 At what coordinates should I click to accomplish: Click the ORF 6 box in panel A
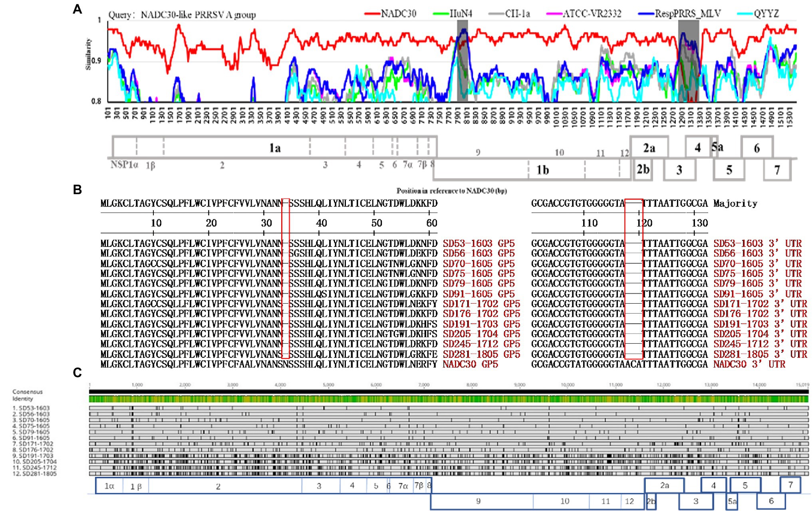pos(757,147)
